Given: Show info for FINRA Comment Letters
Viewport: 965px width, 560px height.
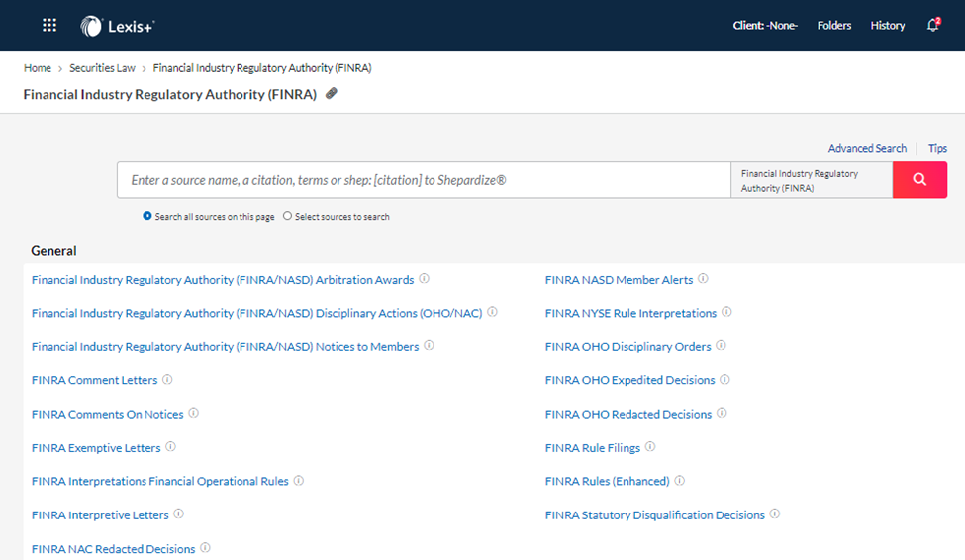Looking at the screenshot, I should click(167, 380).
